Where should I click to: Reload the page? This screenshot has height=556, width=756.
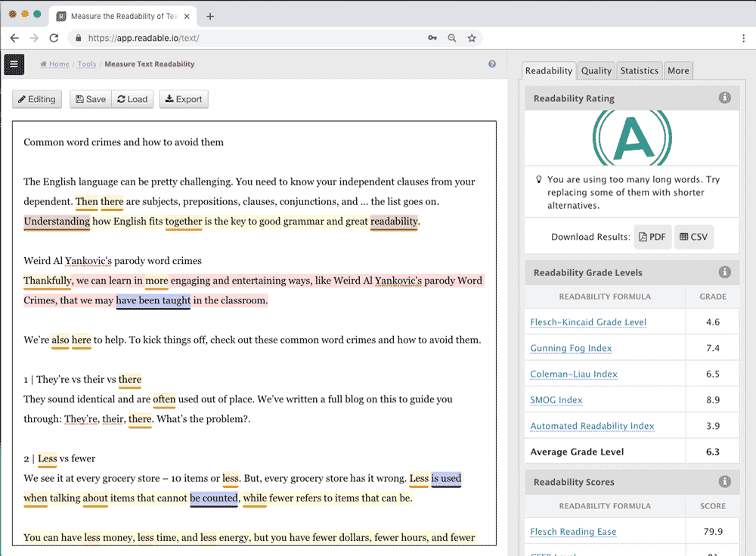pyautogui.click(x=54, y=38)
